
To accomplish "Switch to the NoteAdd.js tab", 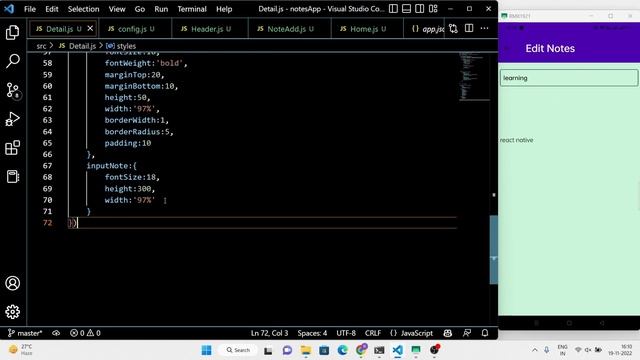I will (x=289, y=29).
